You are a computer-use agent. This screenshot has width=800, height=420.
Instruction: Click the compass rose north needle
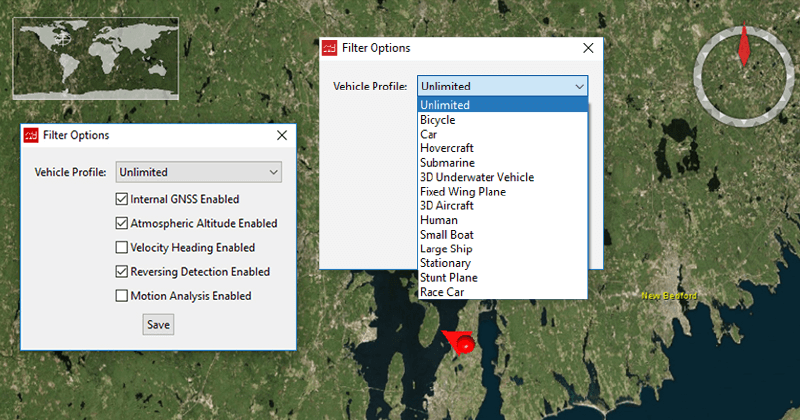point(744,45)
